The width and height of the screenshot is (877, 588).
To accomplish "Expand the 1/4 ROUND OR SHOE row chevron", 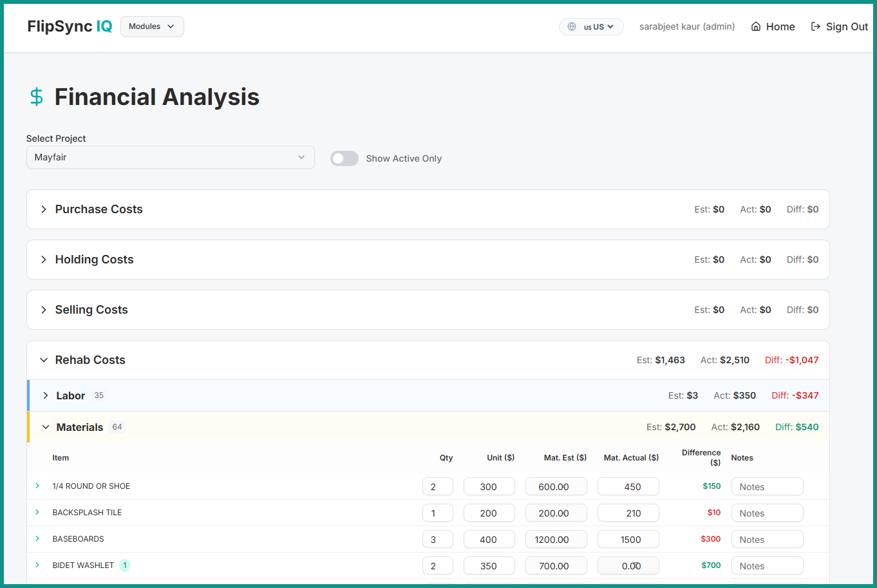I will [x=37, y=486].
